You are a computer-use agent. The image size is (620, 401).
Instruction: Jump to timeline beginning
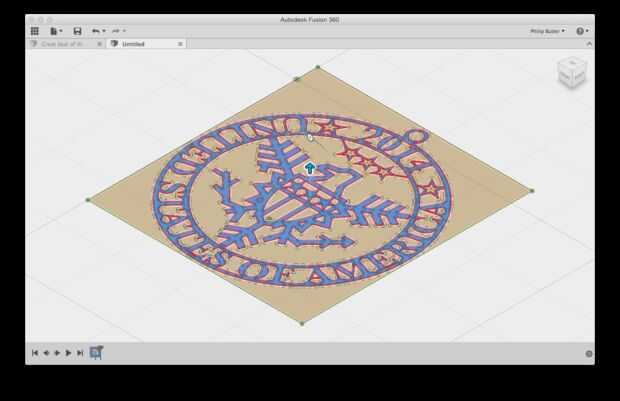coord(35,353)
